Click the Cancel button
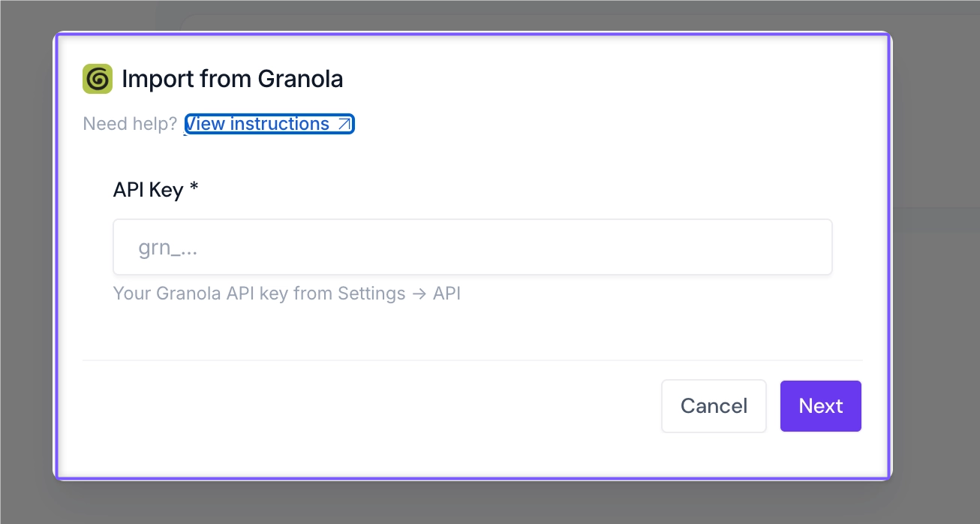 [714, 406]
